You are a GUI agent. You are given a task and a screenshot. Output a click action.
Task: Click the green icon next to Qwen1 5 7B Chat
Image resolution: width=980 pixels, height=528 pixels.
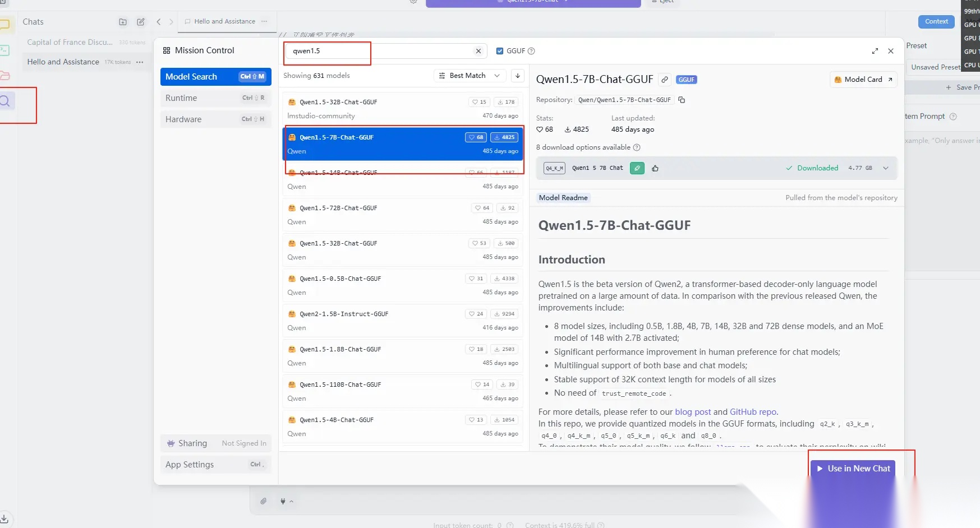click(x=637, y=168)
